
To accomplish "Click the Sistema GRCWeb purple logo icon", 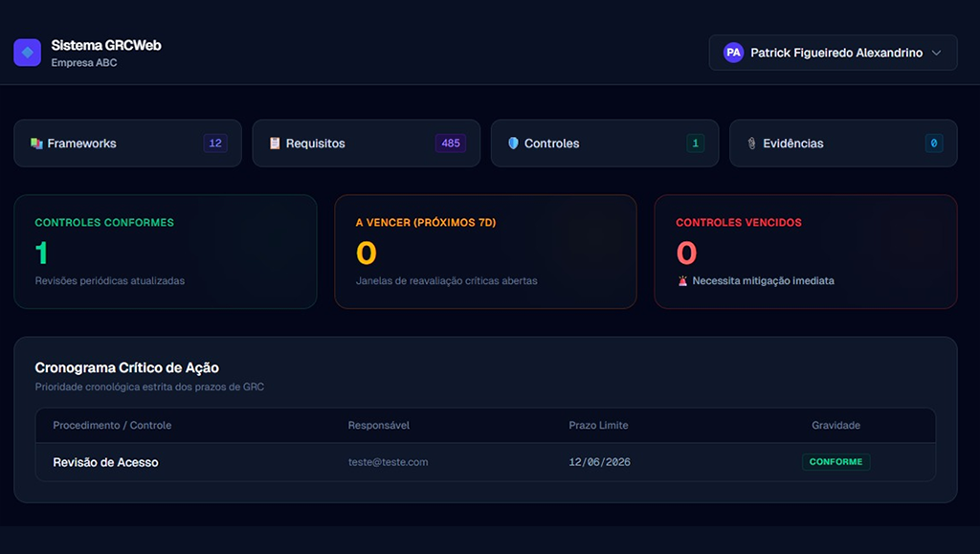I will tap(28, 53).
